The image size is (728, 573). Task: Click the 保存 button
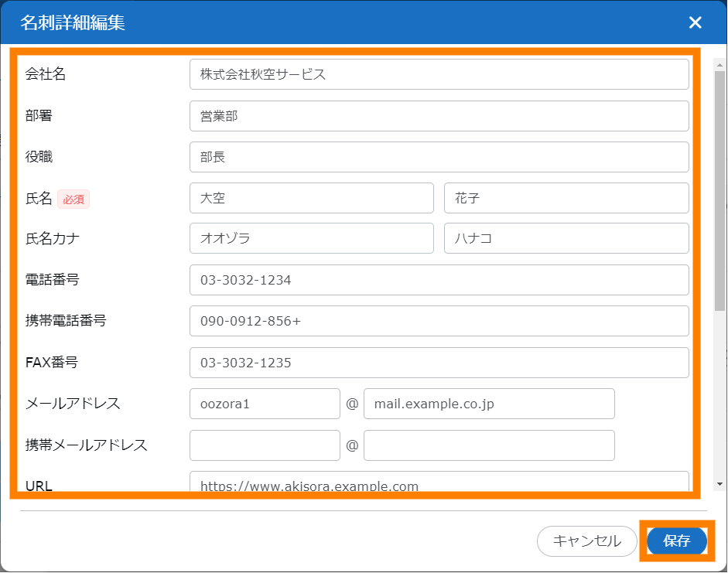tap(676, 541)
